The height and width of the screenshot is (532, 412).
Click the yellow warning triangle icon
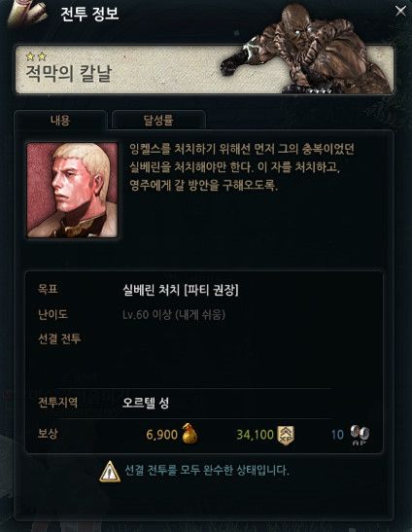pyautogui.click(x=110, y=472)
